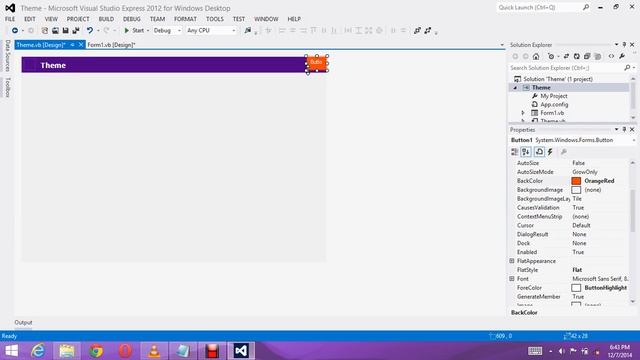
Task: Click the Save toolbar icon
Action: click(x=65, y=30)
